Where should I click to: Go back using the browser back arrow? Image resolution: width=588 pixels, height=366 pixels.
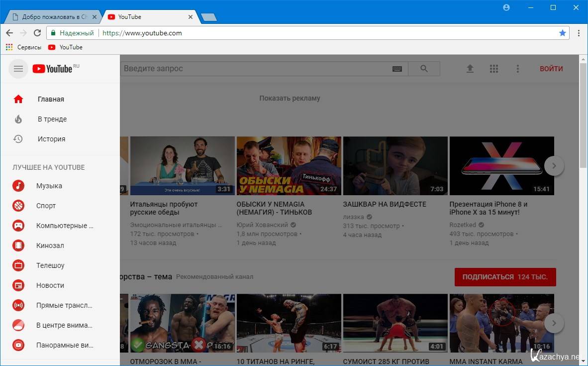pyautogui.click(x=9, y=33)
